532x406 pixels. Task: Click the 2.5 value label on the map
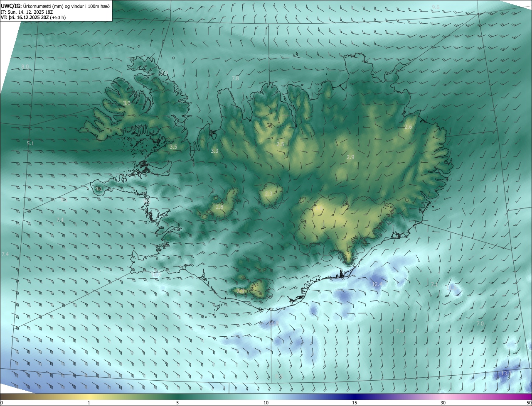(280, 144)
